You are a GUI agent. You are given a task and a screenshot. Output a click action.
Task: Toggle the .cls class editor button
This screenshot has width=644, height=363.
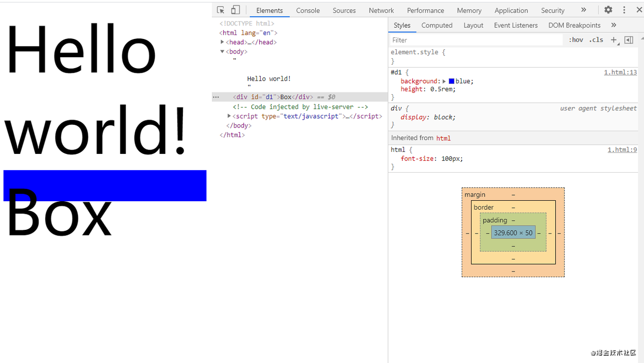pos(596,40)
